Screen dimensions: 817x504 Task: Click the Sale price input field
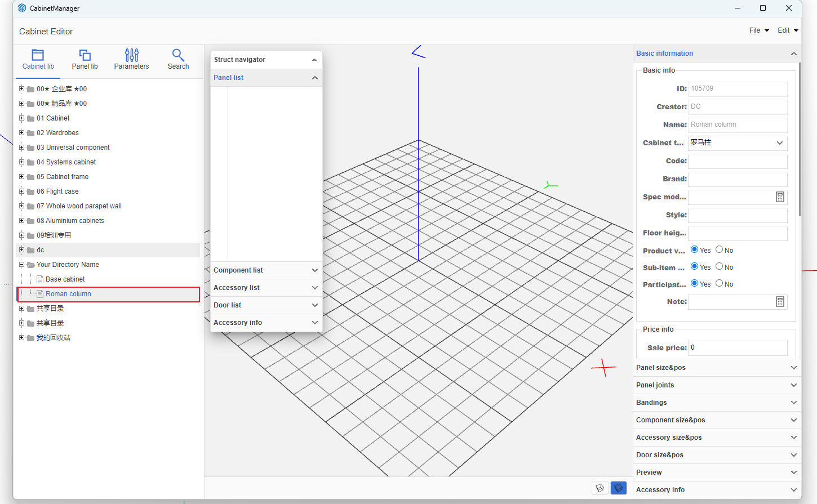click(x=737, y=348)
